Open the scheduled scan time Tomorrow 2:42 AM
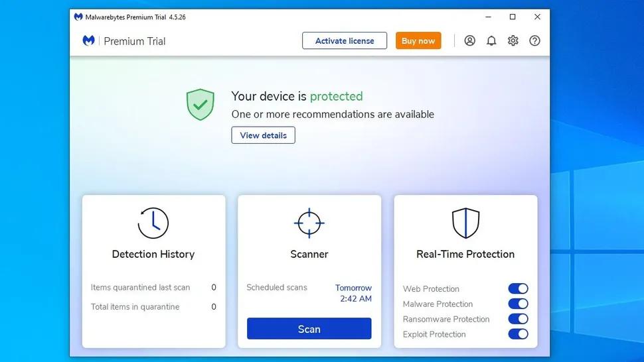The height and width of the screenshot is (362, 644). tap(353, 293)
